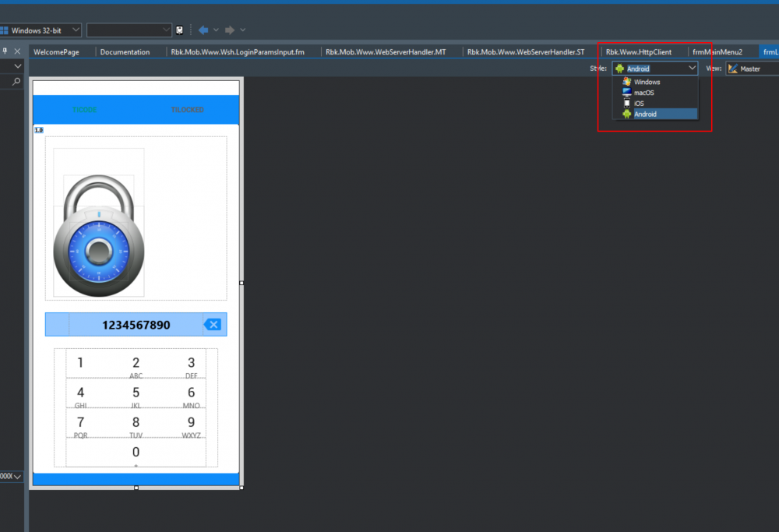Tap keypad button 7 PQR
Screen dimensions: 779x532
(80, 426)
